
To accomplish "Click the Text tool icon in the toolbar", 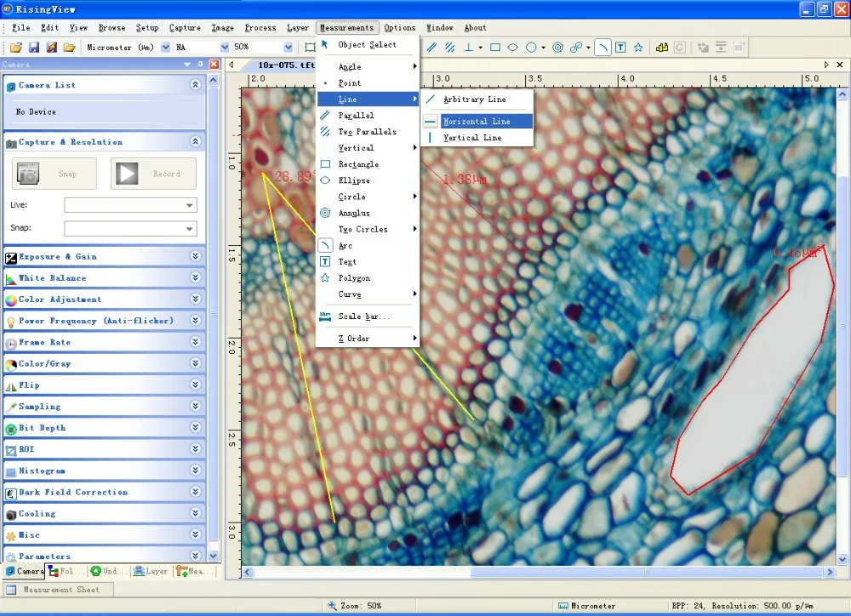I will [621, 48].
